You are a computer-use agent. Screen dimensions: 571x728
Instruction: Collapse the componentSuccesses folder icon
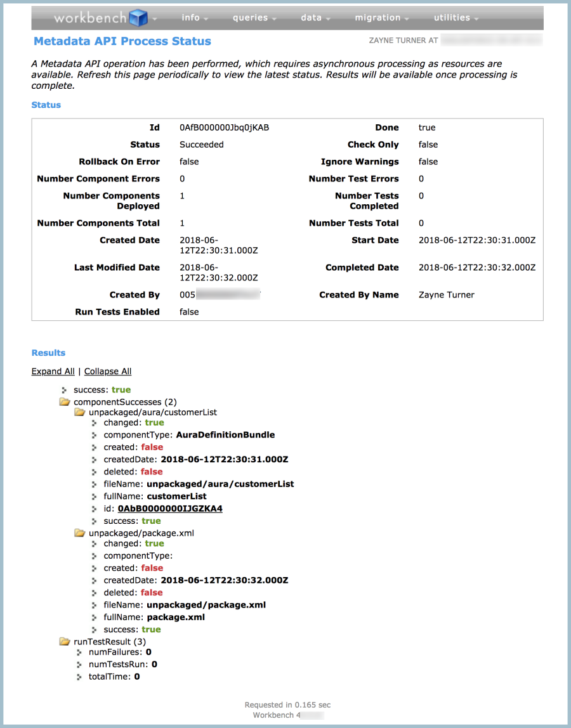click(65, 402)
